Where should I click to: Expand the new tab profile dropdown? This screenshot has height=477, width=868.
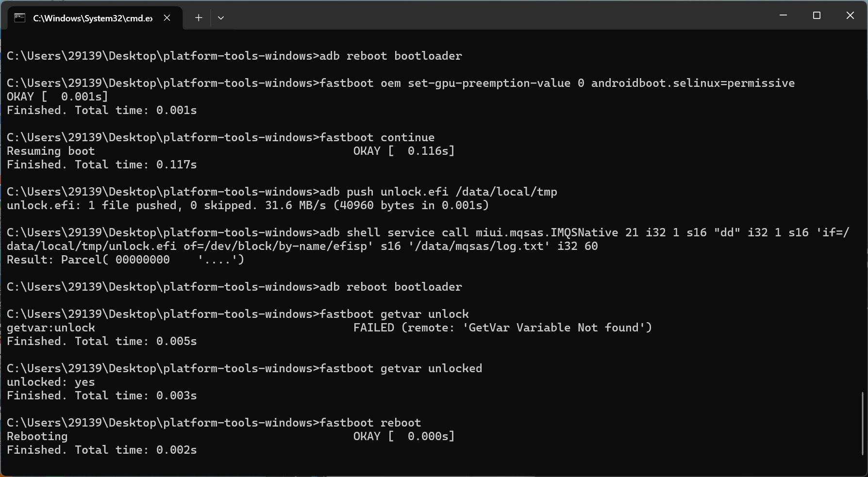pos(221,18)
